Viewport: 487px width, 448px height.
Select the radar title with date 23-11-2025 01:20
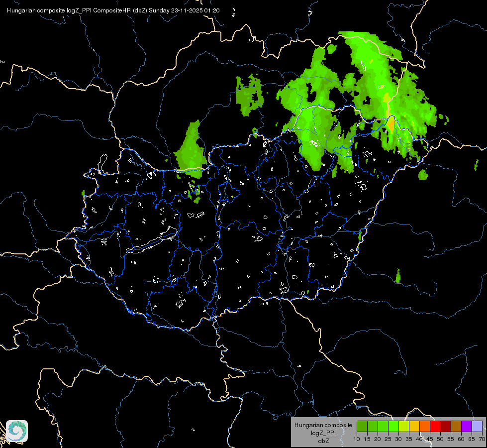point(113,10)
